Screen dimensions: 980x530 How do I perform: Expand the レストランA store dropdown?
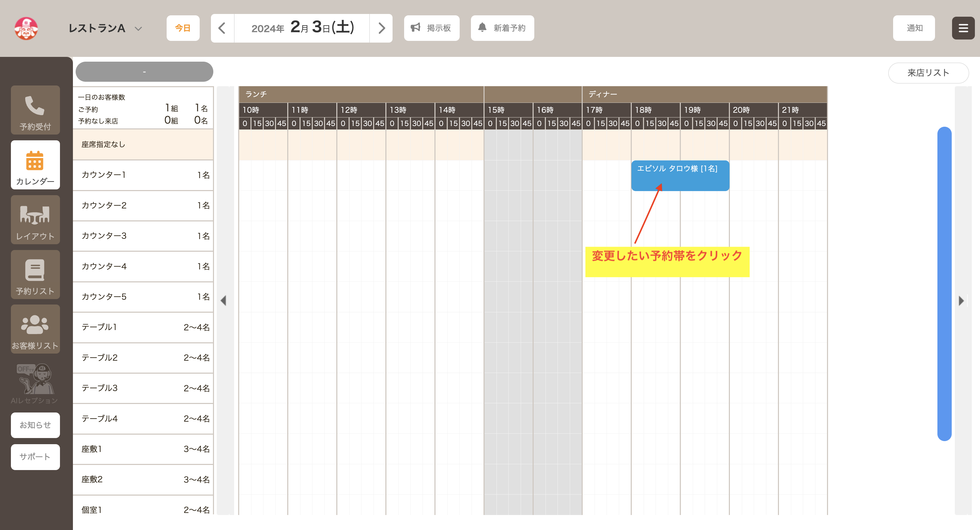click(105, 28)
